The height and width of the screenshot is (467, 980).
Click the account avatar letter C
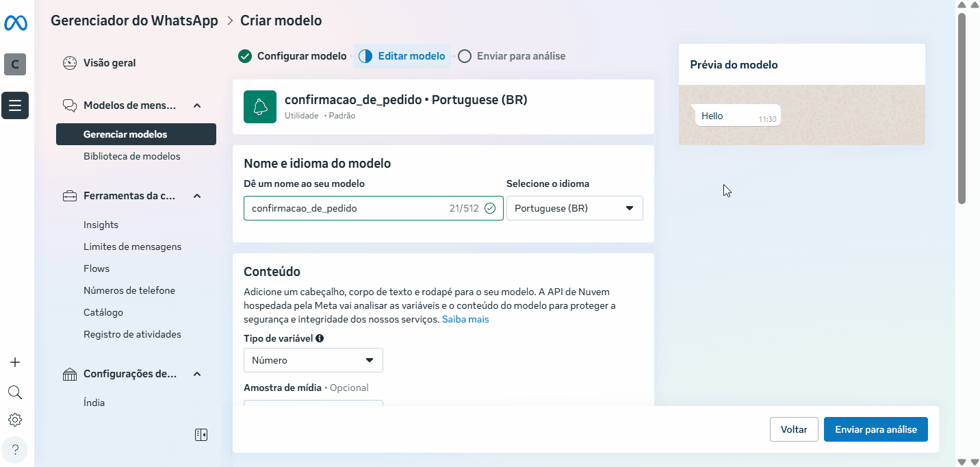pyautogui.click(x=15, y=64)
